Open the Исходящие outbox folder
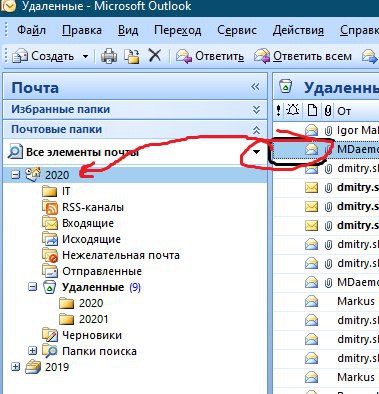This screenshot has width=379, height=394. coord(91,239)
